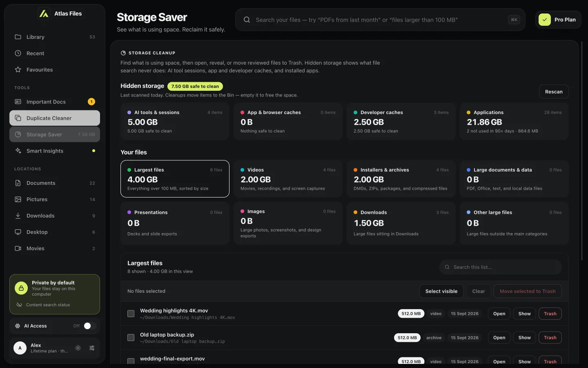
Task: Select the Images category card
Action: coord(288,223)
